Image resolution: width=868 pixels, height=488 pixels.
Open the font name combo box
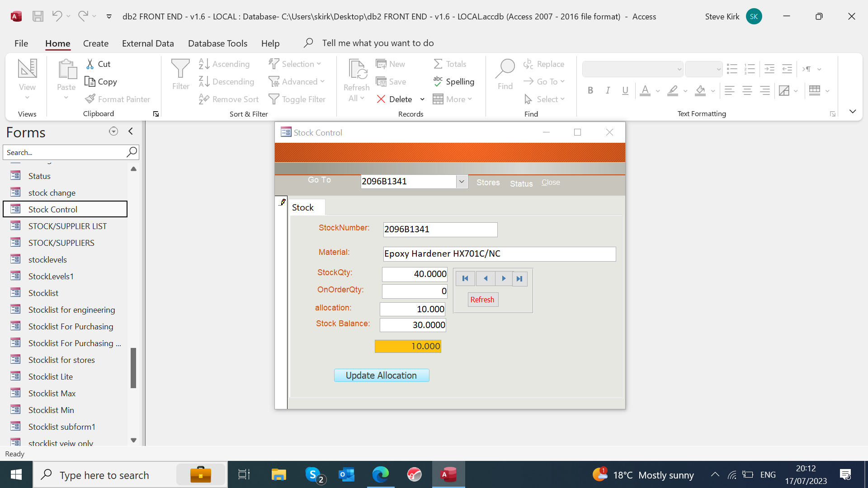(x=632, y=69)
